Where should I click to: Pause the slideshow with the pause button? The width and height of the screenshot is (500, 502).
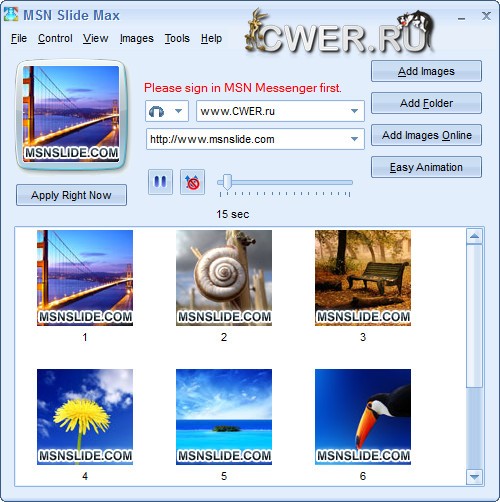(x=160, y=182)
